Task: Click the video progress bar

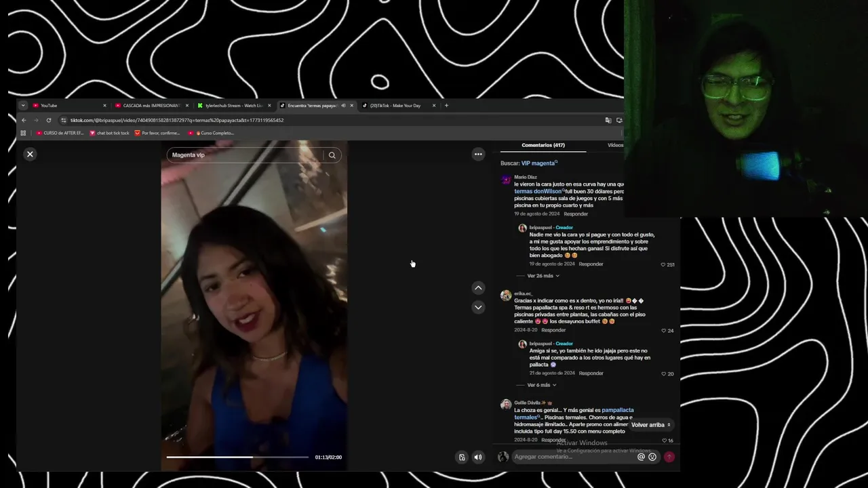Action: pyautogui.click(x=237, y=457)
